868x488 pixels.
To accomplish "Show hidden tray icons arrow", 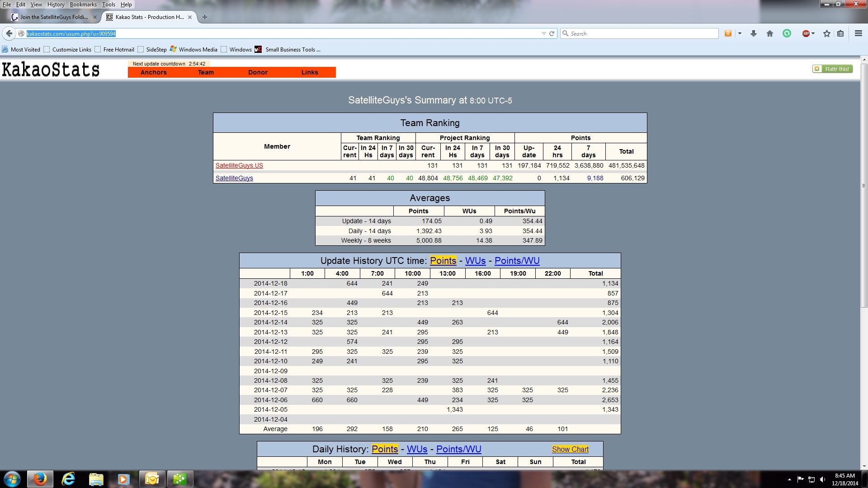I will [789, 479].
